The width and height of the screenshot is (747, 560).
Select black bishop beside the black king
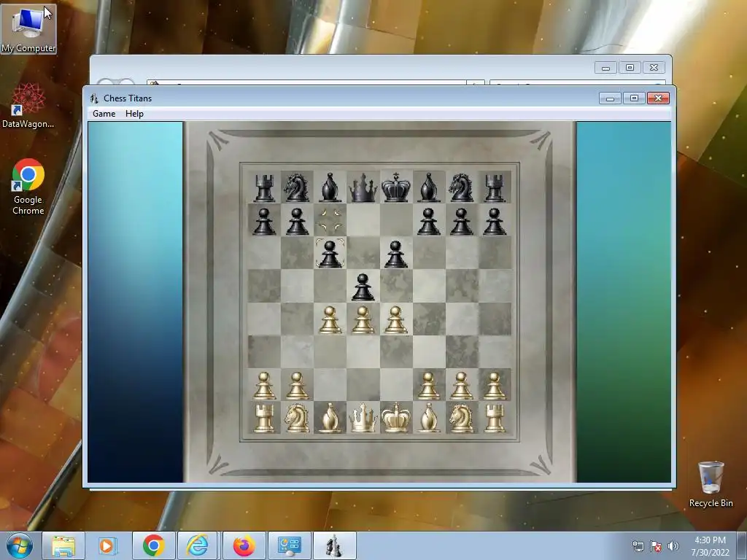[429, 187]
